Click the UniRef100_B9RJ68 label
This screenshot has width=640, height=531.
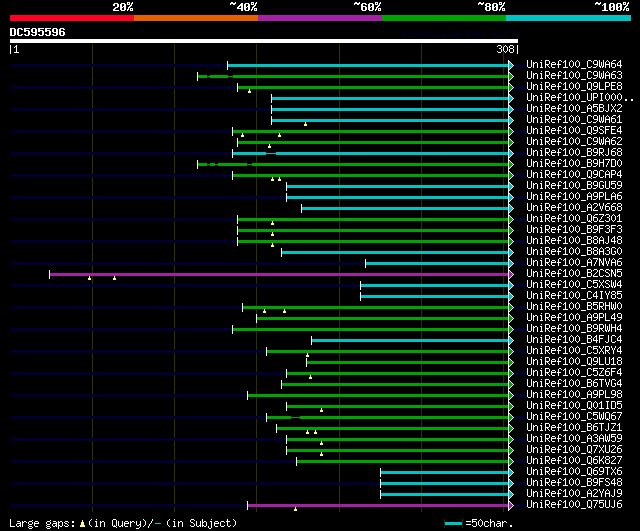point(574,153)
